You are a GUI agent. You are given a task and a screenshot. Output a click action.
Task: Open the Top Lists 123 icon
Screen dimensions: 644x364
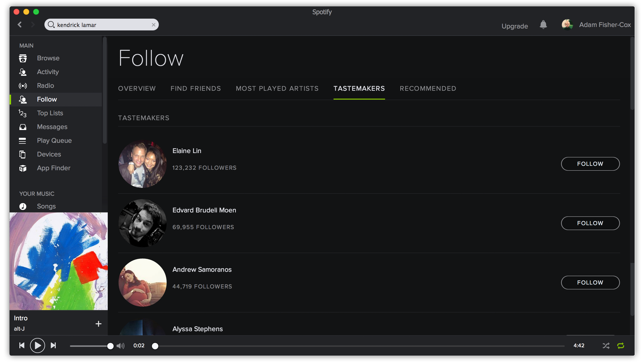point(23,113)
